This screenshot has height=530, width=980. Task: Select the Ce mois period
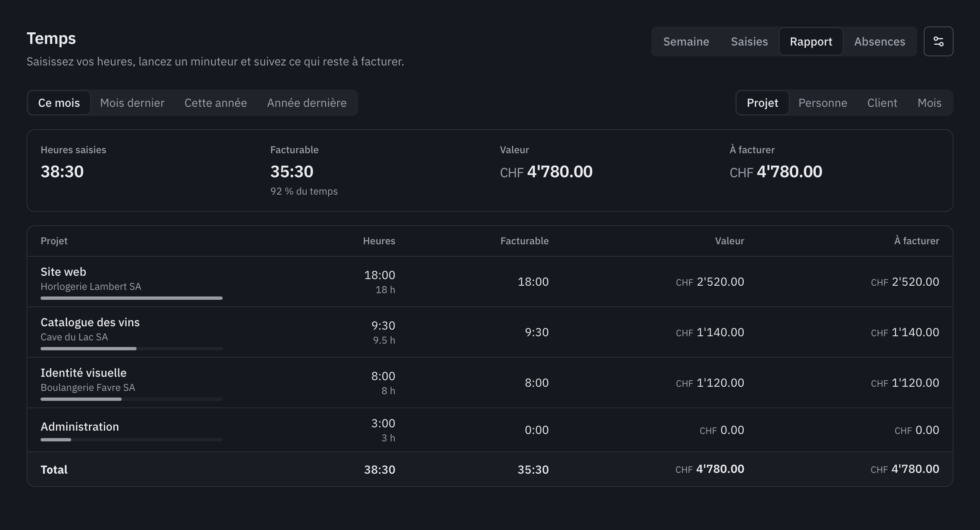(59, 103)
